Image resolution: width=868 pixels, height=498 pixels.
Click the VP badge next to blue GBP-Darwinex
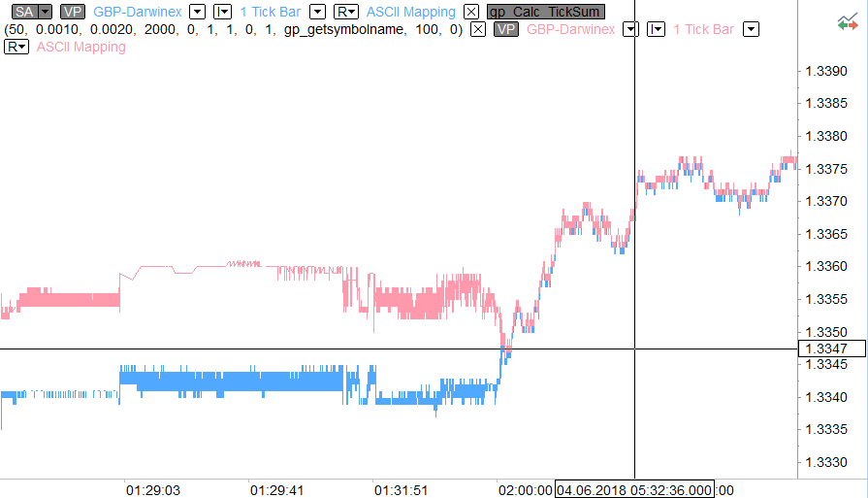tap(72, 12)
